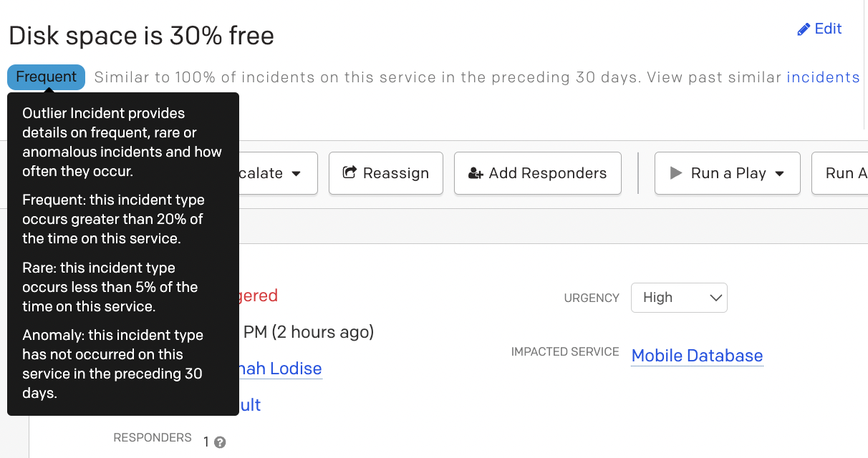Expand the Run a Play dropdown arrow
This screenshot has width=868, height=458.
coord(780,173)
